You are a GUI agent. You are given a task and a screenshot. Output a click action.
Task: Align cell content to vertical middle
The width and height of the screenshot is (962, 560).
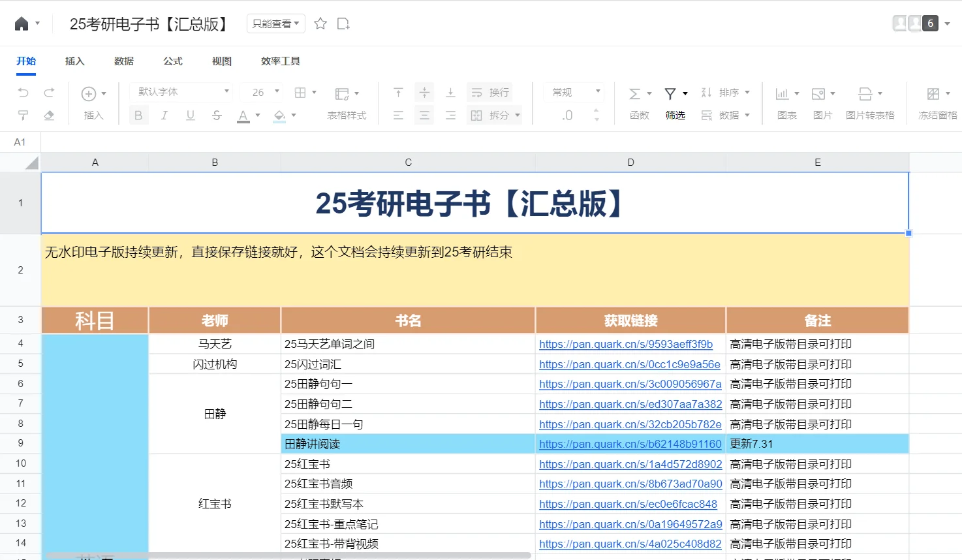point(424,93)
